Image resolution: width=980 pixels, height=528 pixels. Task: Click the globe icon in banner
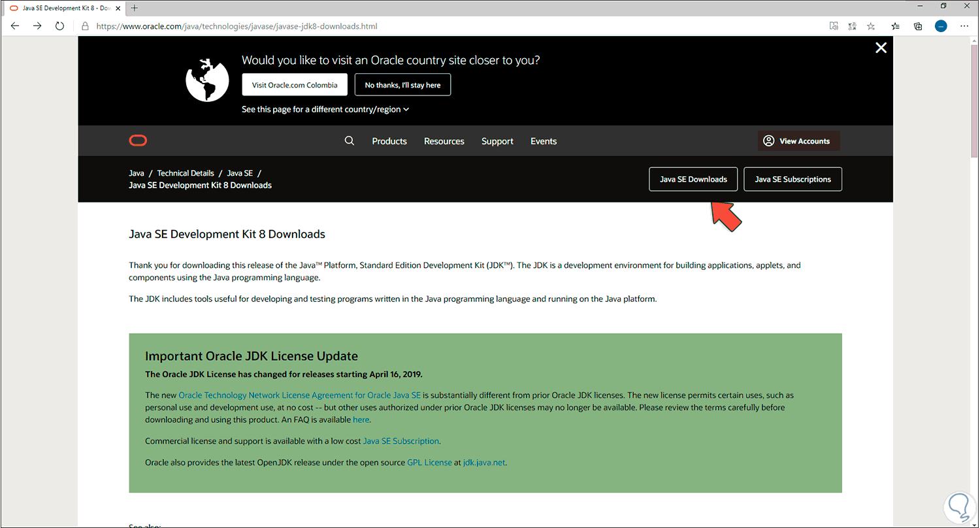[207, 80]
